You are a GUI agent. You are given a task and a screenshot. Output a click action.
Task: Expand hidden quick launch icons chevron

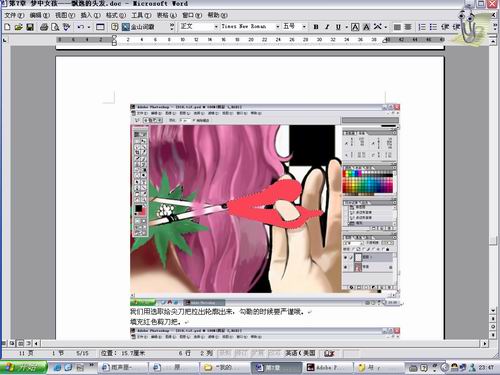(91, 365)
